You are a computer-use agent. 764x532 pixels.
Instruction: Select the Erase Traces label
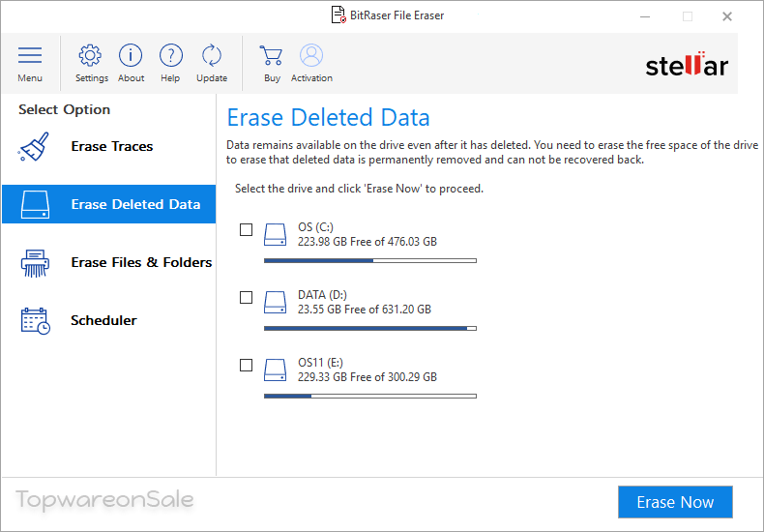click(112, 146)
